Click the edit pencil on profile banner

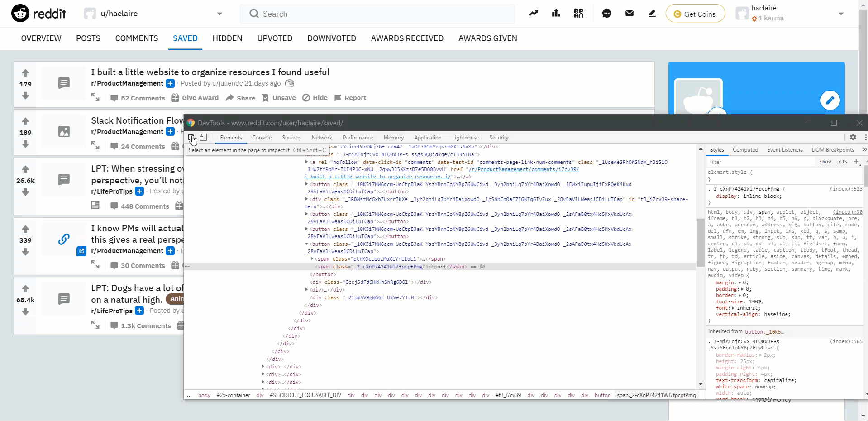point(830,100)
